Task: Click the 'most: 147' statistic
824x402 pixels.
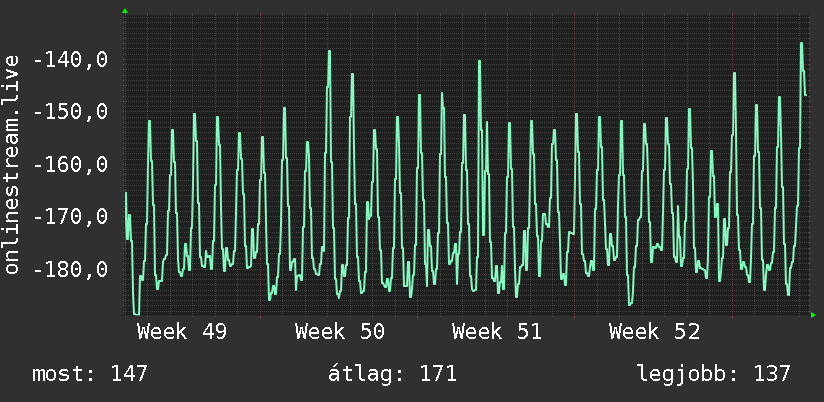Action: (90, 374)
